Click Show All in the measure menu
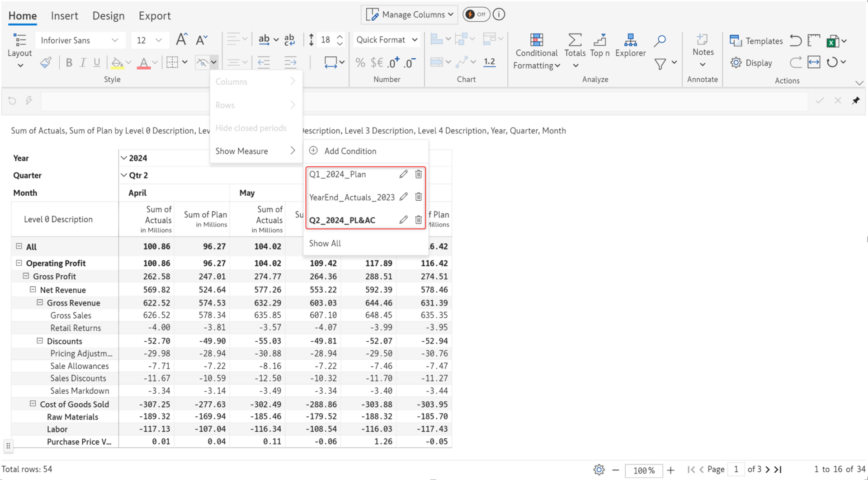Screen dimensions: 868x480 coord(325,243)
